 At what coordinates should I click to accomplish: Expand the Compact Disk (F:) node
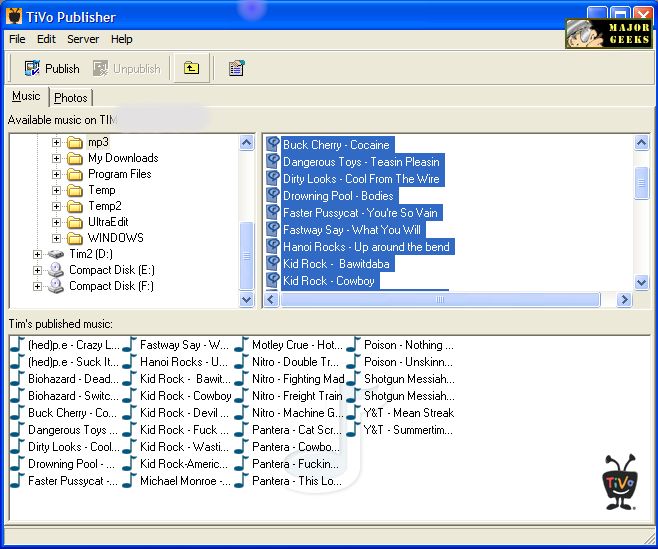tap(38, 286)
